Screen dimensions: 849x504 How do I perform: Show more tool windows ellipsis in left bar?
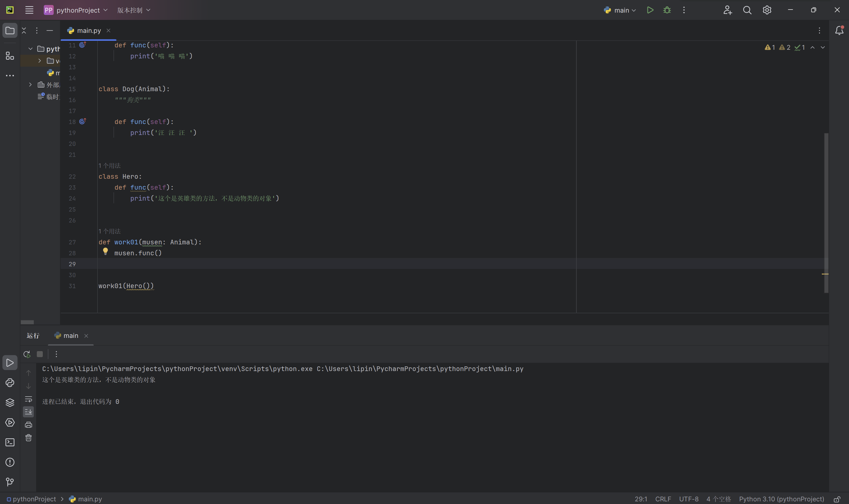coord(10,75)
